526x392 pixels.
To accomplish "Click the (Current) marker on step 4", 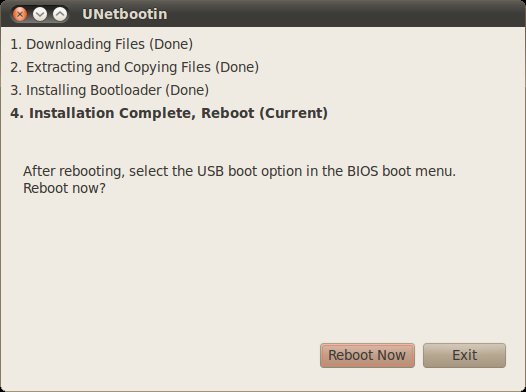I will coord(294,113).
